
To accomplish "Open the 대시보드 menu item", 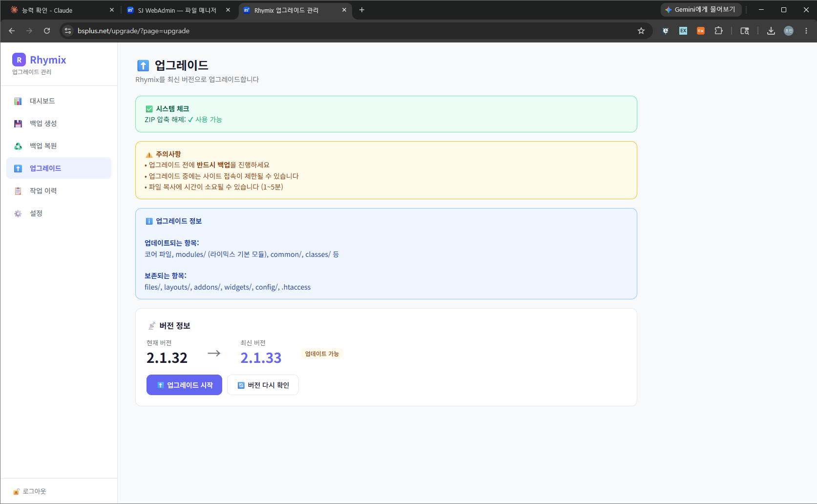I will [59, 101].
